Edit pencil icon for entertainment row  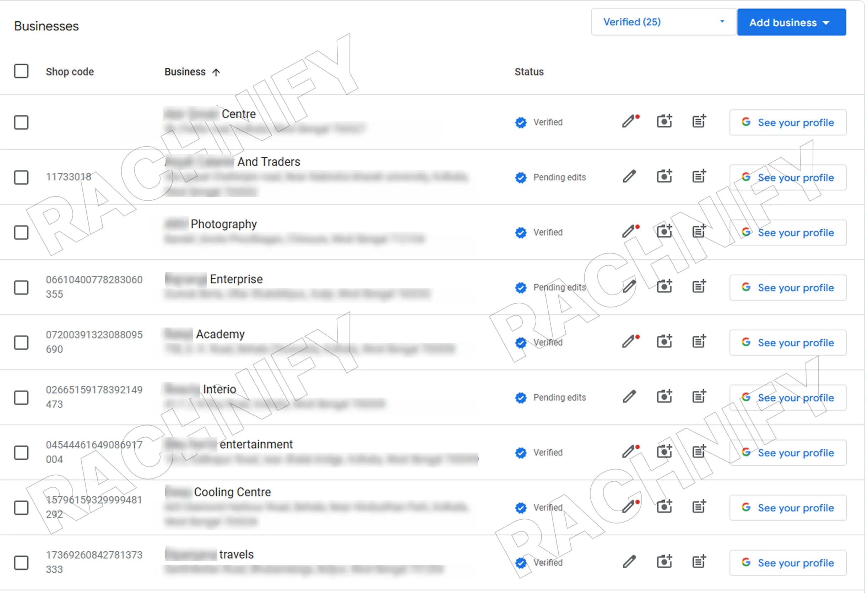point(629,452)
